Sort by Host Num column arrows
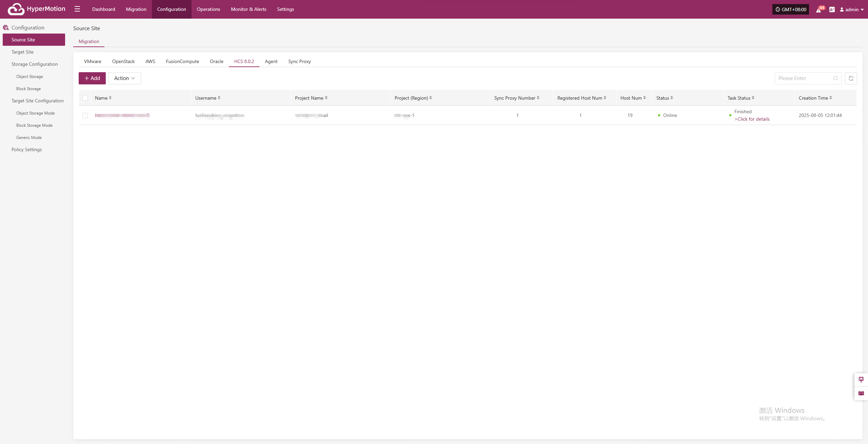This screenshot has height=444, width=868. 645,98
